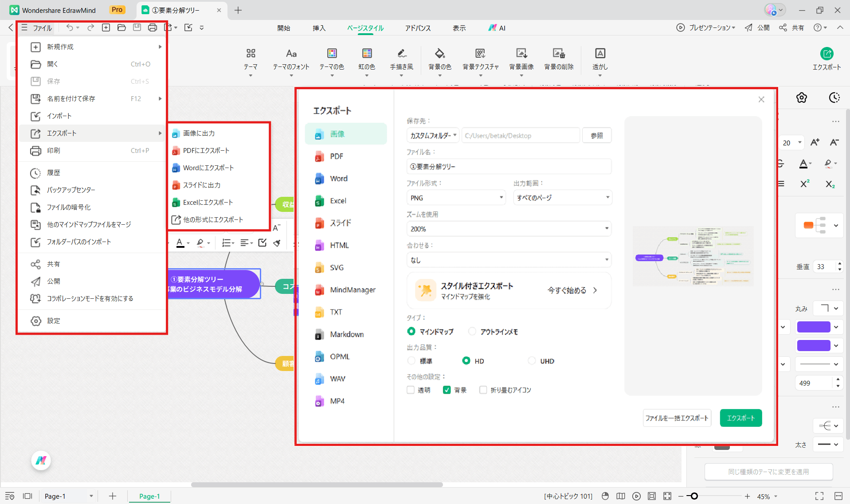Click 今すぐ始める link
The image size is (850, 504).
tap(572, 290)
